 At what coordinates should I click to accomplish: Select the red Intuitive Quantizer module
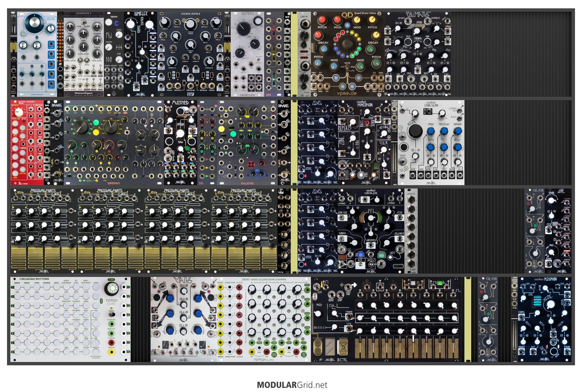coord(27,143)
